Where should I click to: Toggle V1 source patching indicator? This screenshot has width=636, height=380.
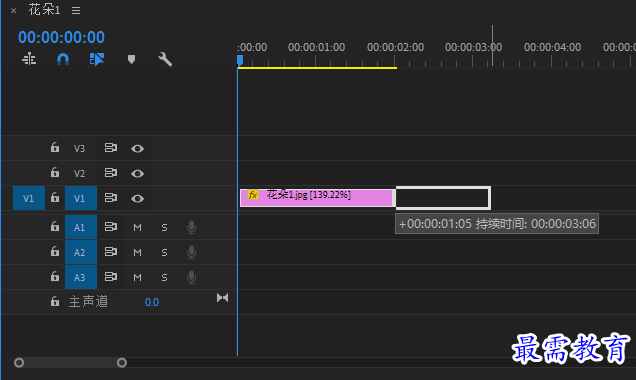(x=29, y=198)
